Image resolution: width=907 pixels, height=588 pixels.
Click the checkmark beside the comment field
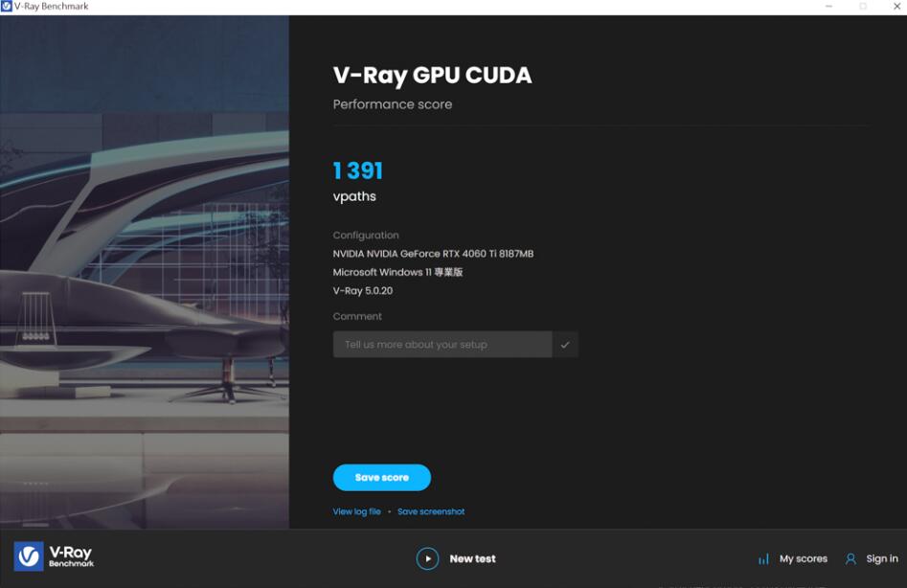(x=566, y=344)
